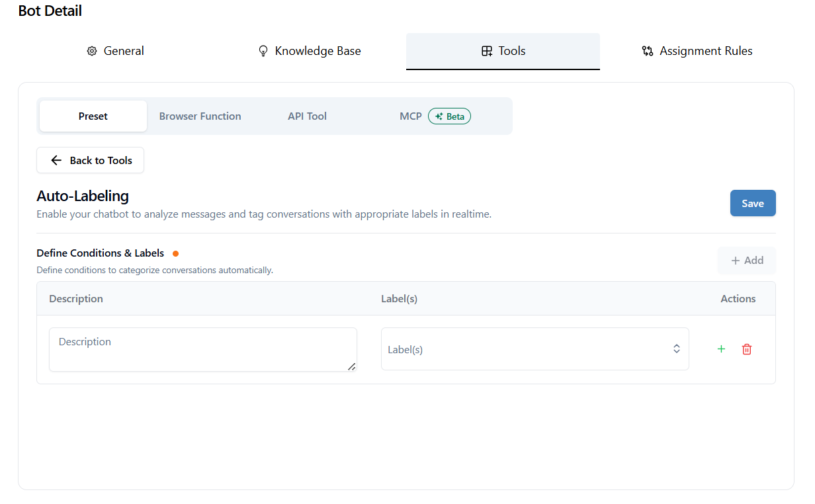
Task: Click the up-down chevron in Label(s) field
Action: pyautogui.click(x=677, y=349)
